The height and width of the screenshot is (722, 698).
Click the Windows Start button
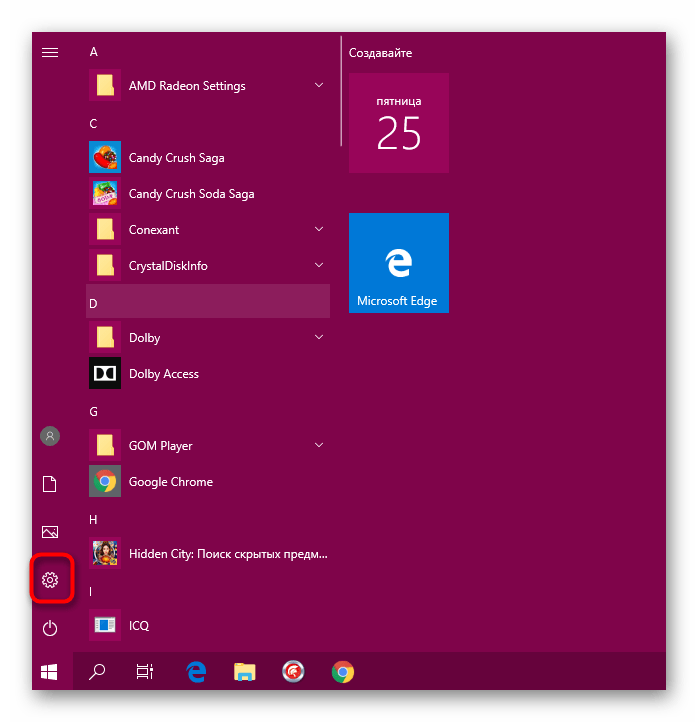49,672
